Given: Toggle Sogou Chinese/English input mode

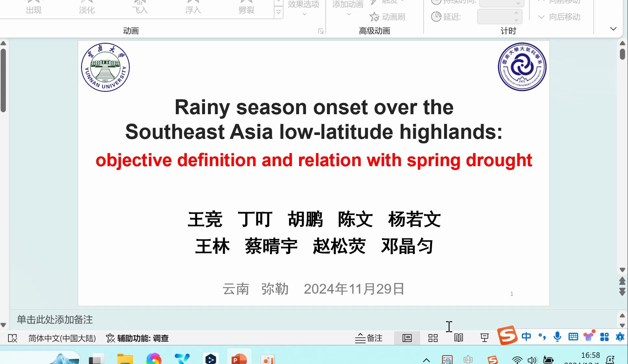Looking at the screenshot, I should pos(526,337).
